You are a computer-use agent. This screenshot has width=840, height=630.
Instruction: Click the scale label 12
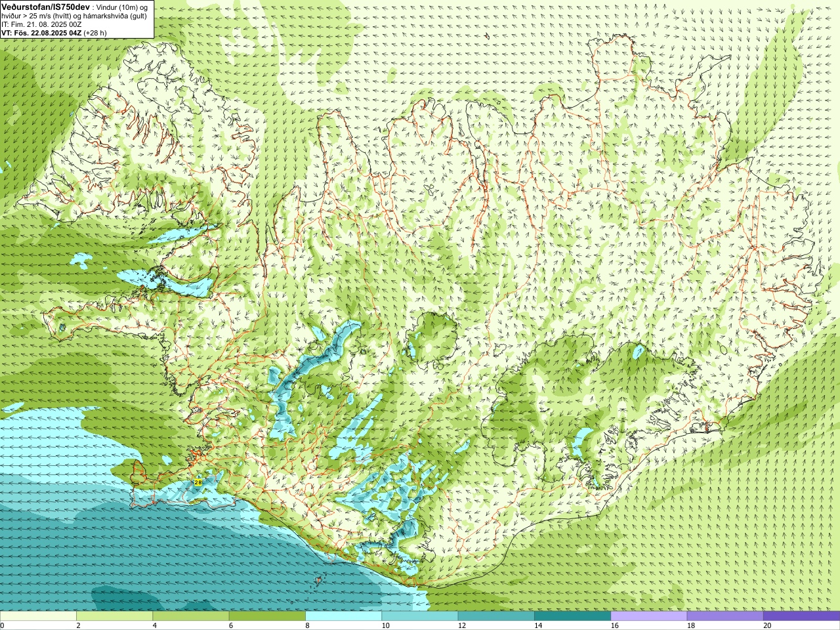coord(462,625)
